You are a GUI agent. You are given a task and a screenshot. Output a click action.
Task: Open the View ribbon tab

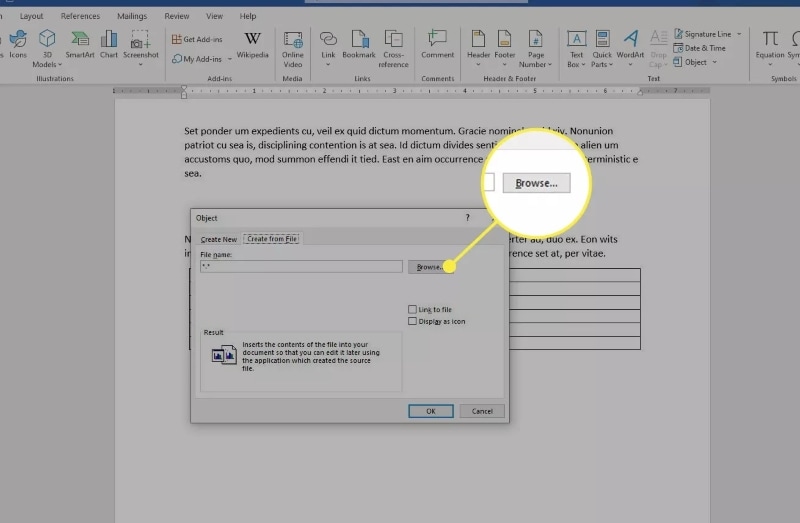coord(214,16)
